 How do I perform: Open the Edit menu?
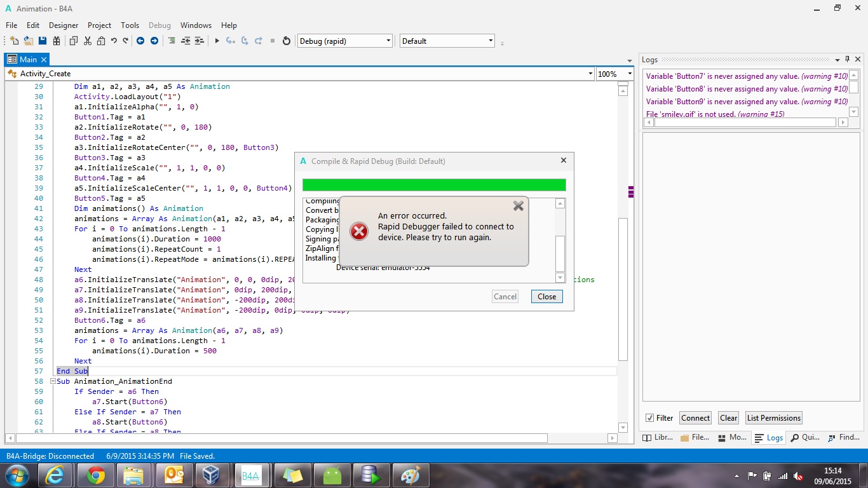click(x=33, y=25)
